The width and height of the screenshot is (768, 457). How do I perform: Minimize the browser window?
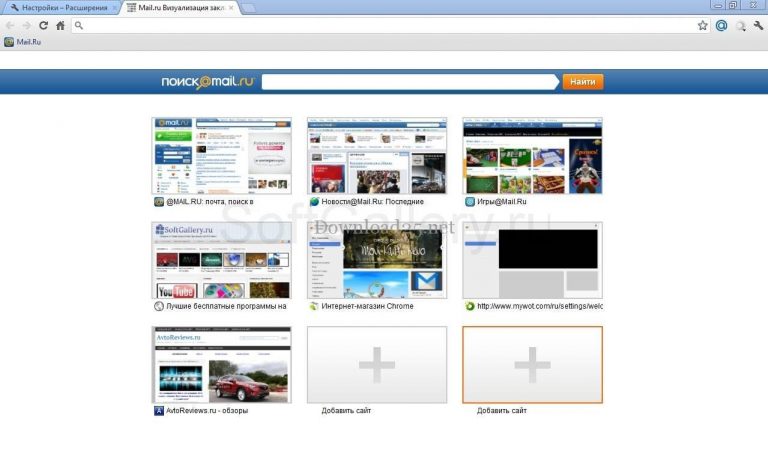pyautogui.click(x=718, y=5)
